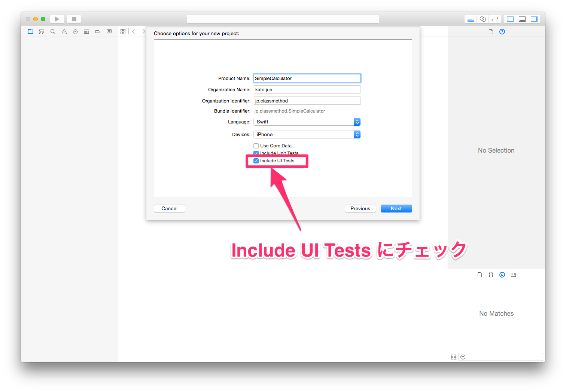Hide the right inspector panel
Image resolution: width=566 pixels, height=392 pixels.
[x=534, y=19]
